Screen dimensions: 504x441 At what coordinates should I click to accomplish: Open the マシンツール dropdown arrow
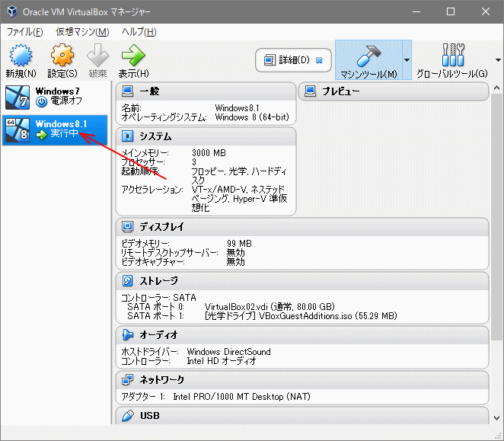407,60
